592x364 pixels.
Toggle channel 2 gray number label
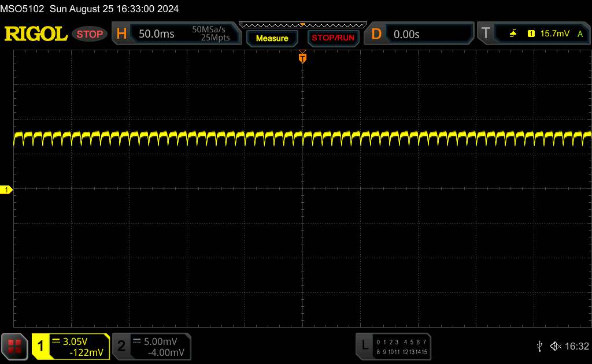(x=121, y=346)
